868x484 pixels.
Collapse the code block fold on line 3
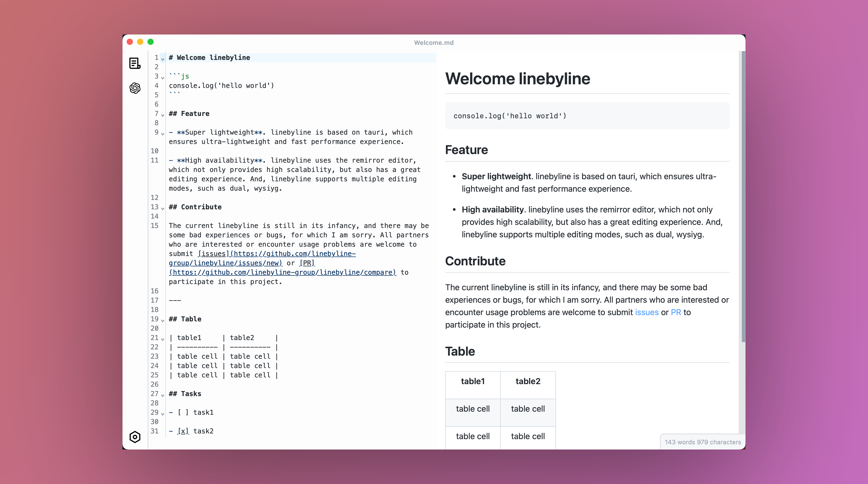(163, 78)
